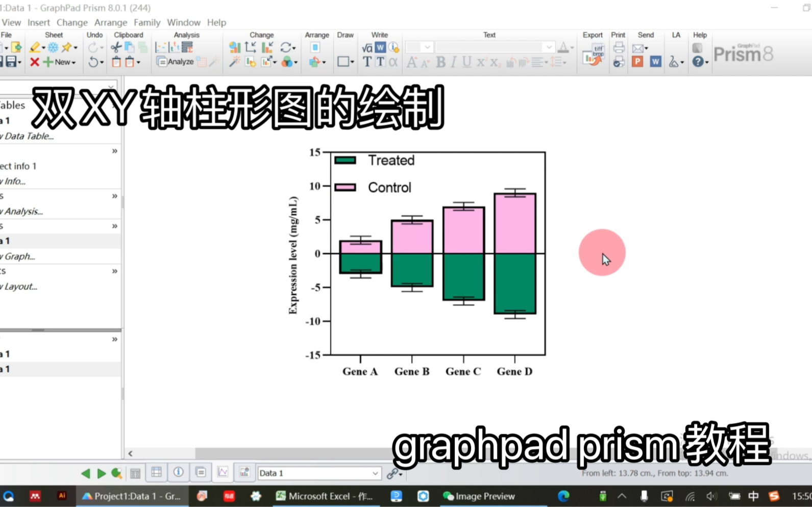Open the font name dropdown
The height and width of the screenshot is (507, 812).
[549, 47]
